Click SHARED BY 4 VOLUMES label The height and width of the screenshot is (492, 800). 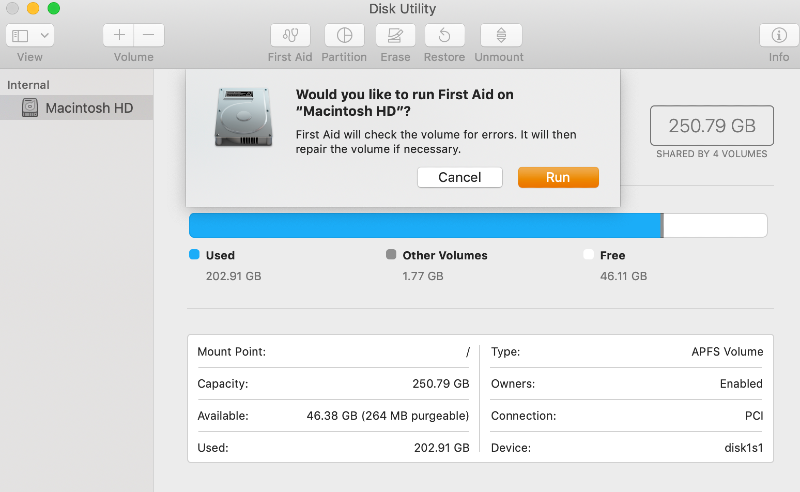(x=712, y=154)
